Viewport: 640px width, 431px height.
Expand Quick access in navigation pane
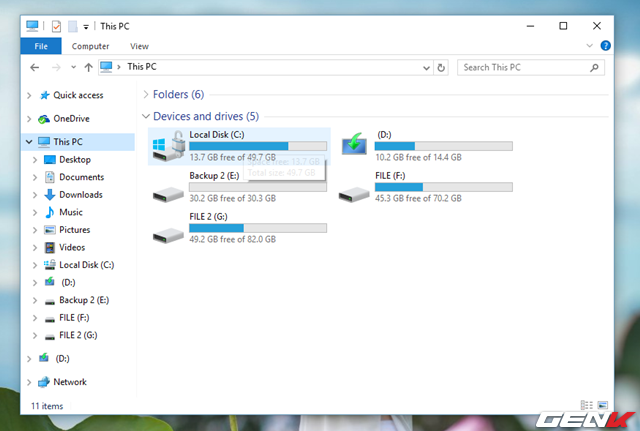tap(29, 96)
